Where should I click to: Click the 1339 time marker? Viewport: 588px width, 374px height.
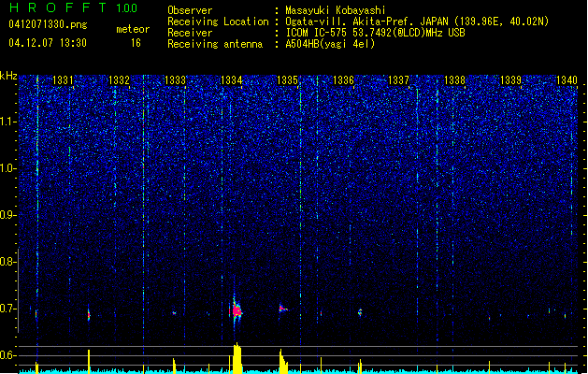[x=510, y=80]
